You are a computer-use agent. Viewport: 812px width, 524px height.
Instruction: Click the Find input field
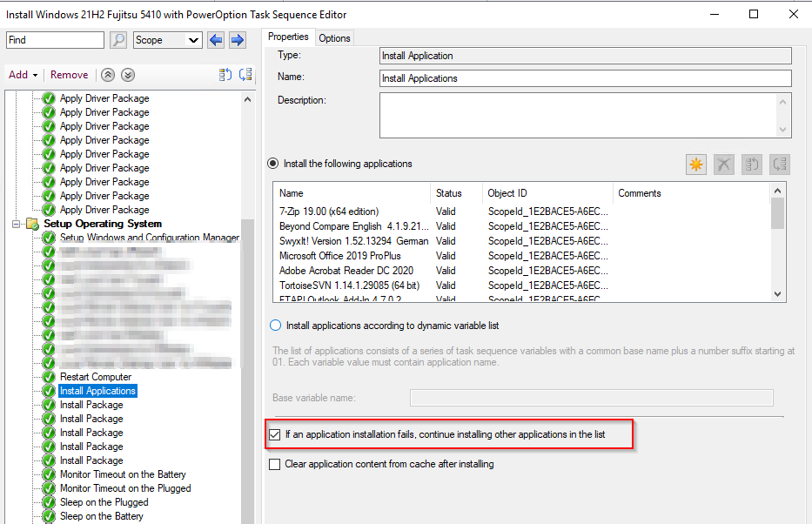pyautogui.click(x=55, y=40)
